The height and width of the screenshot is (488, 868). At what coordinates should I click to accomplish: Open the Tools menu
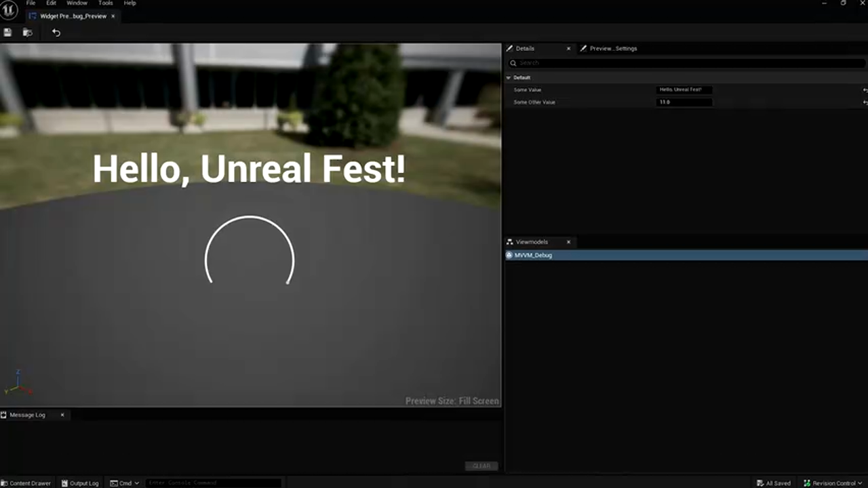(x=106, y=3)
